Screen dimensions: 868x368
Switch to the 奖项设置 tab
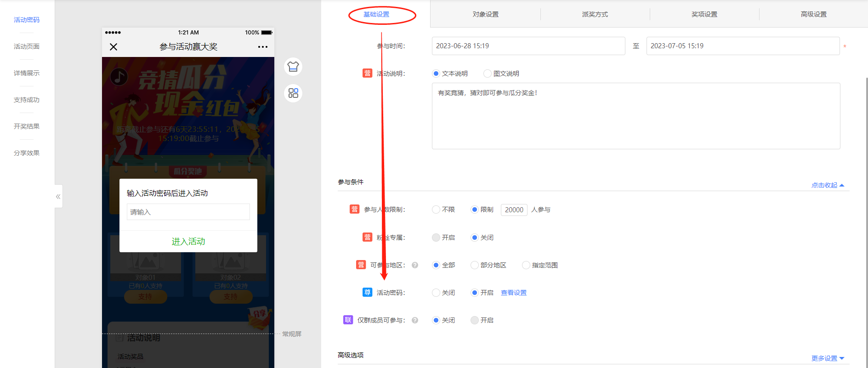pos(704,14)
